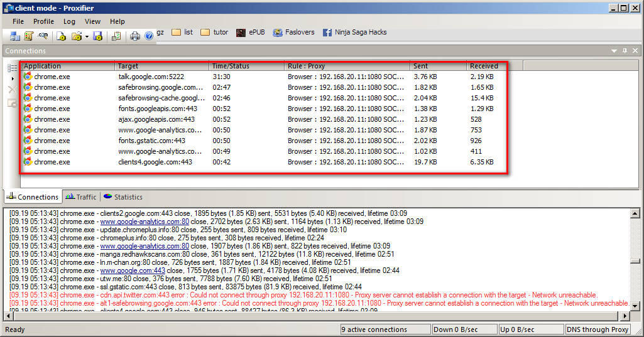Sort by the Sent column header
The height and width of the screenshot is (337, 644).
438,66
